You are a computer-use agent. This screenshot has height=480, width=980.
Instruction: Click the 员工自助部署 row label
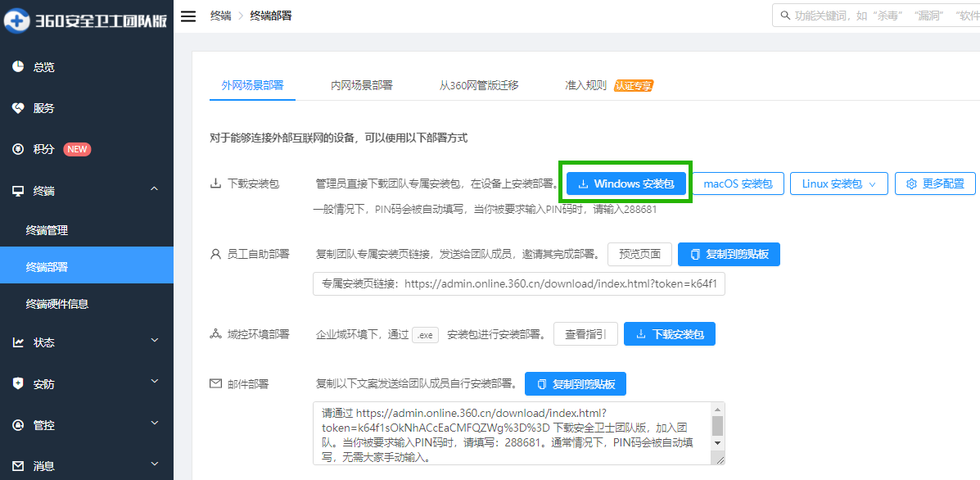coord(259,255)
